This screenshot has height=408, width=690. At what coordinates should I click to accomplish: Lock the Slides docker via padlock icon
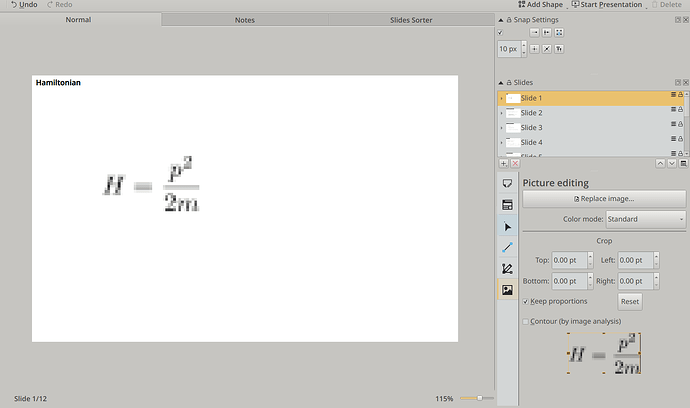[x=509, y=82]
